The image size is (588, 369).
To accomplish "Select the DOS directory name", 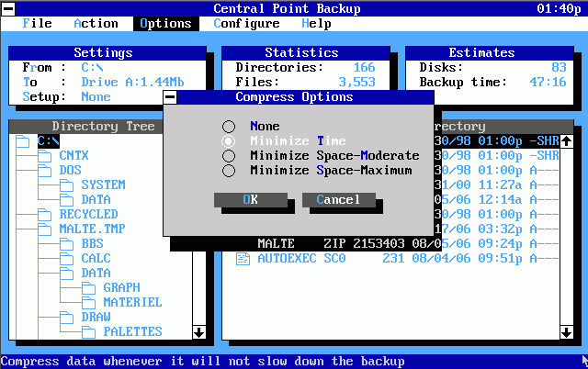I will [x=70, y=170].
